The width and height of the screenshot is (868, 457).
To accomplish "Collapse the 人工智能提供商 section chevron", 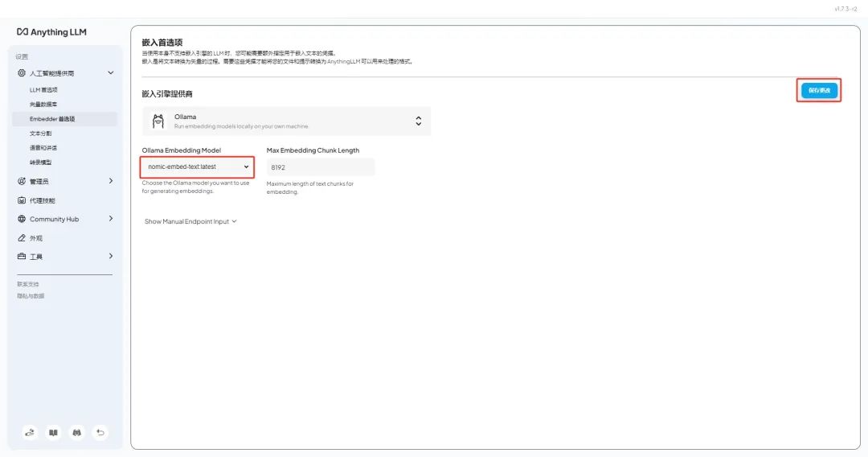I will [111, 72].
